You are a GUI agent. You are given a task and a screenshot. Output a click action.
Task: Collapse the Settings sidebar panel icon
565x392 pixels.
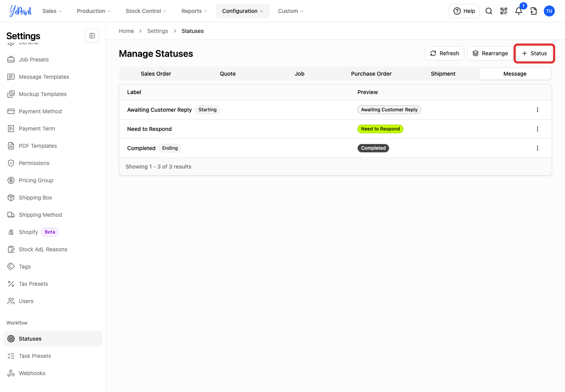pyautogui.click(x=92, y=36)
